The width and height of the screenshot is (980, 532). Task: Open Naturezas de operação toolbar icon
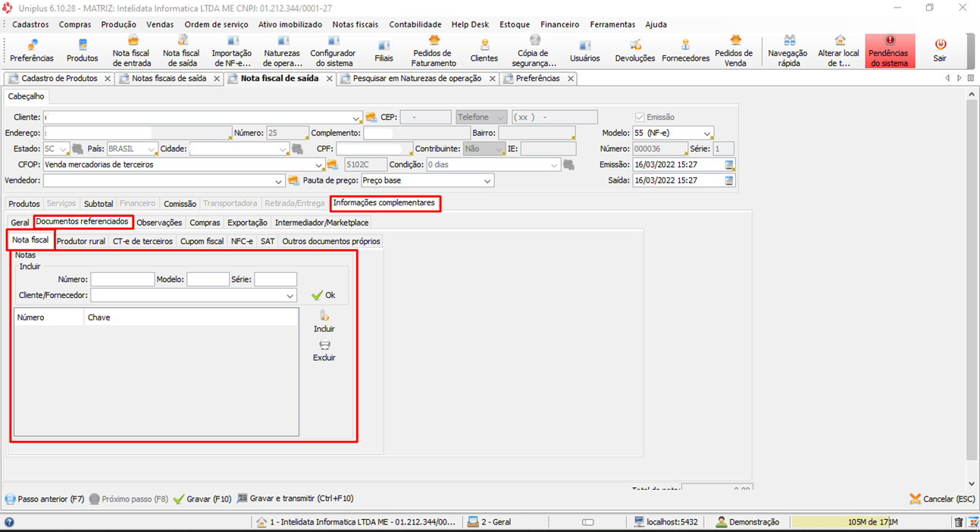tap(282, 51)
